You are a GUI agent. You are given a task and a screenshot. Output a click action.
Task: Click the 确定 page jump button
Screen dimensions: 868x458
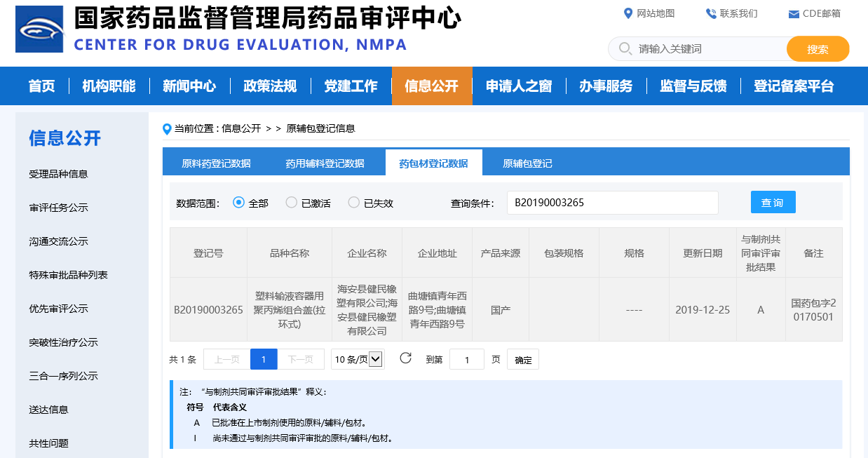click(523, 360)
